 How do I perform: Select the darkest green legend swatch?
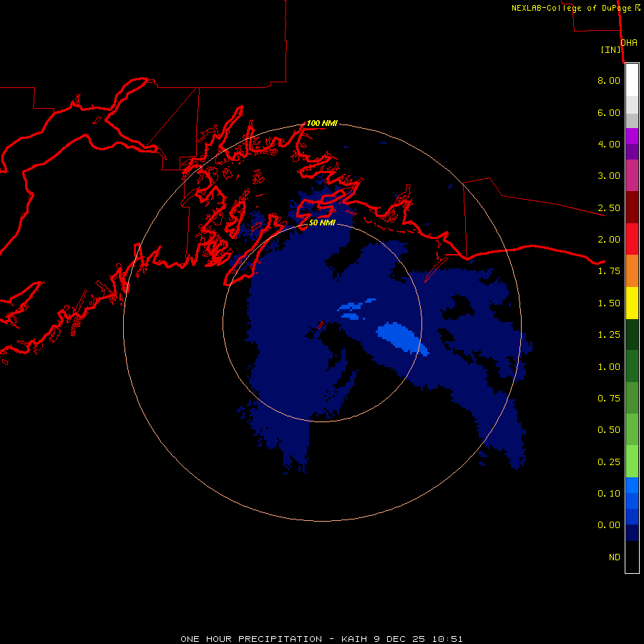click(x=632, y=335)
